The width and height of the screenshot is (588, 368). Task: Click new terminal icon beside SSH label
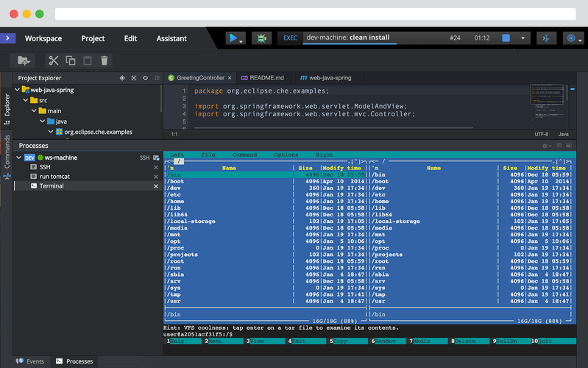[x=155, y=158]
